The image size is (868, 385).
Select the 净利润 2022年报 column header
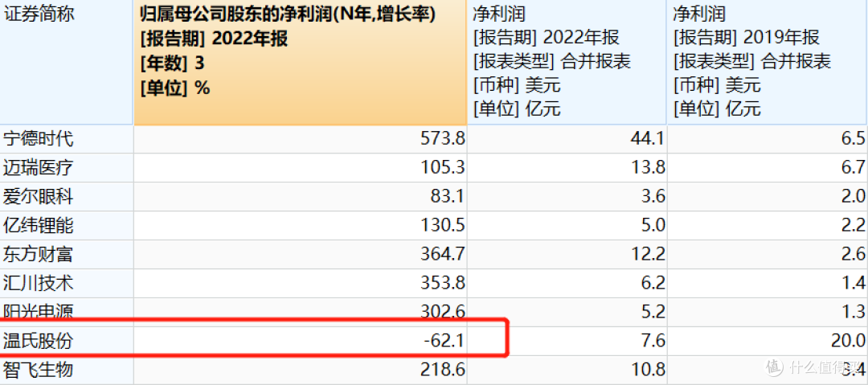tap(567, 62)
